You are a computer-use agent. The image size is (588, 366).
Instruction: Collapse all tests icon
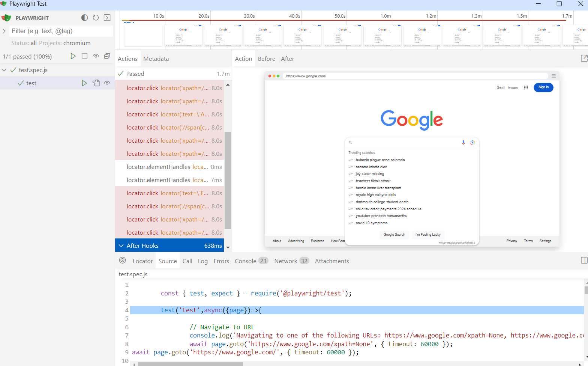pyautogui.click(x=107, y=56)
